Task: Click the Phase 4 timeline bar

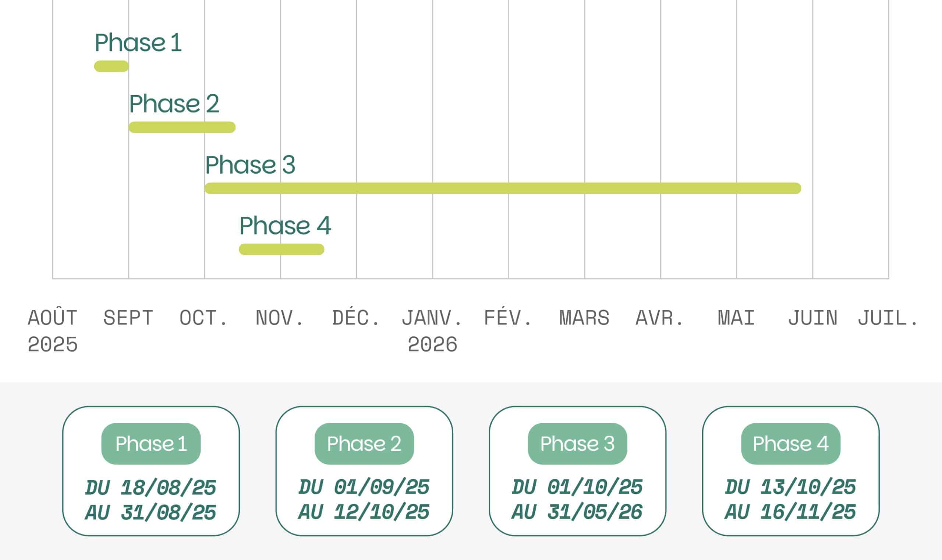Action: pos(281,249)
